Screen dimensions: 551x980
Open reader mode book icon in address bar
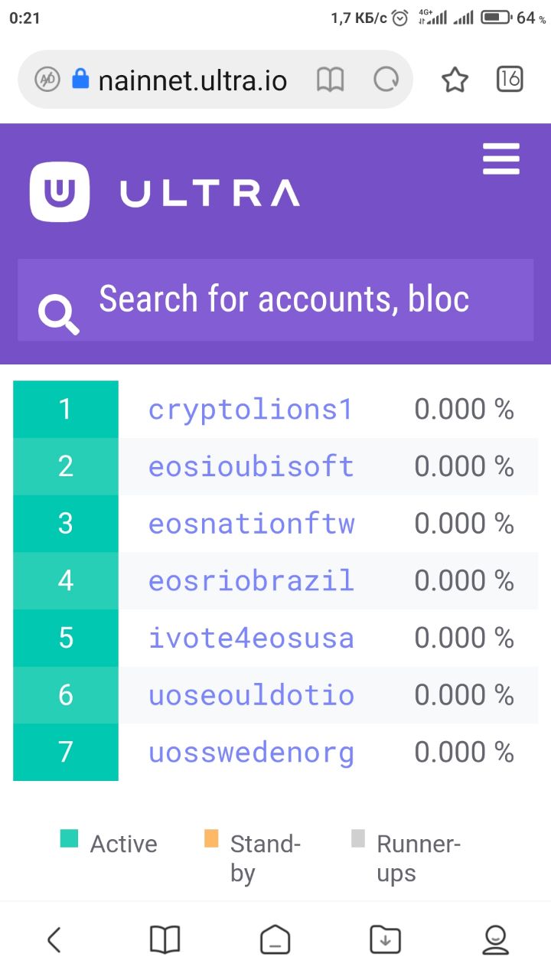tap(331, 80)
